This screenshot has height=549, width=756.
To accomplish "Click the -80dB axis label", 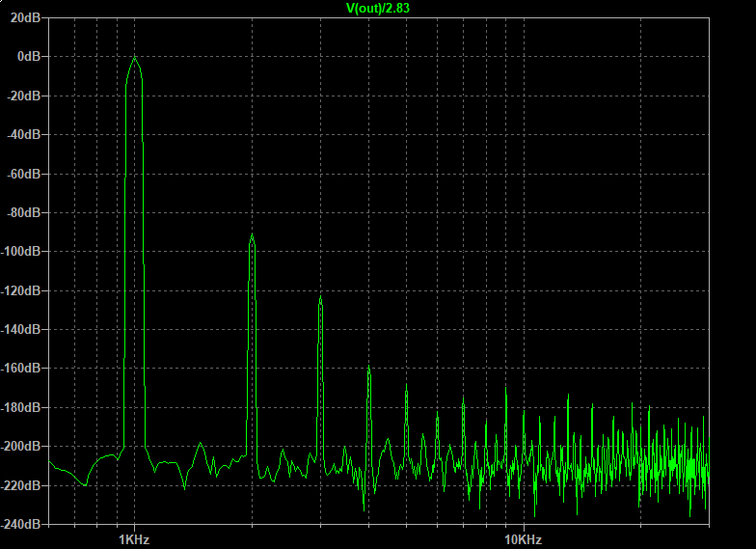I will [x=23, y=212].
